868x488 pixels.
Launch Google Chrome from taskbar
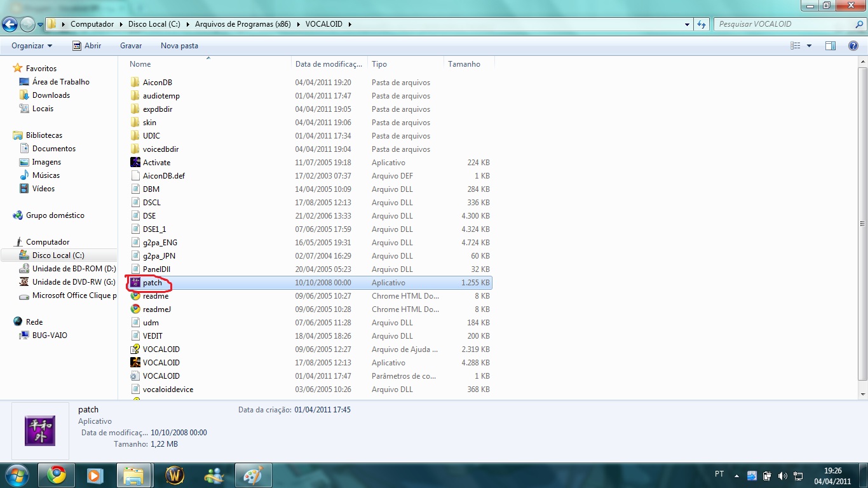(x=56, y=475)
